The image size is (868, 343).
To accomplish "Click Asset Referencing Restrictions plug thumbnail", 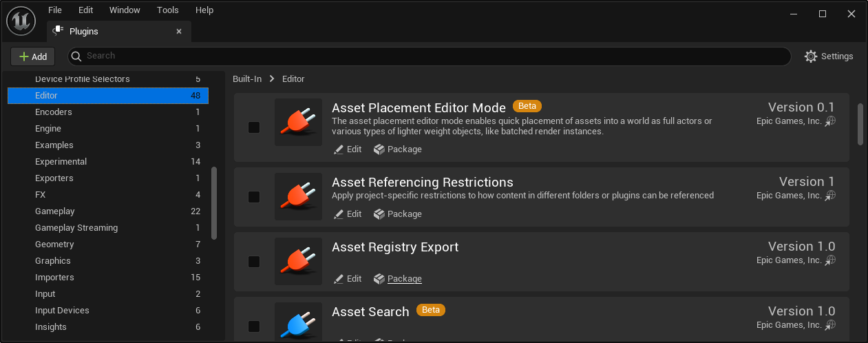I will point(298,196).
